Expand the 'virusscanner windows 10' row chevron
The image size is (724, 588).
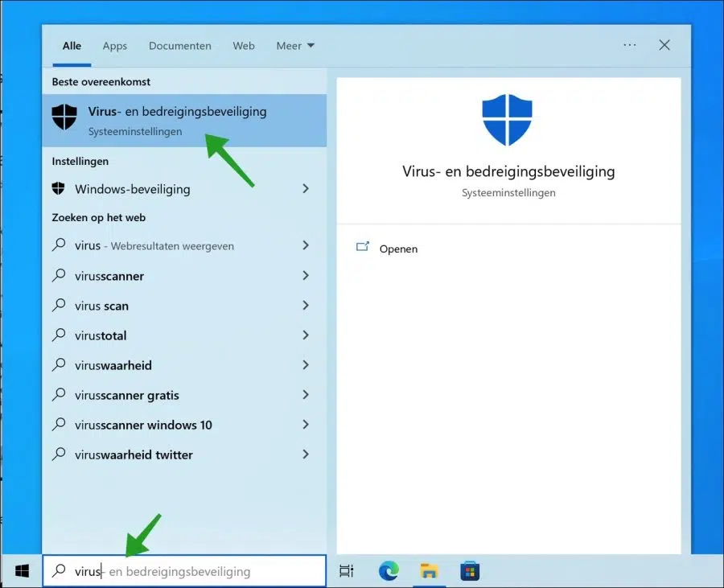coord(305,424)
